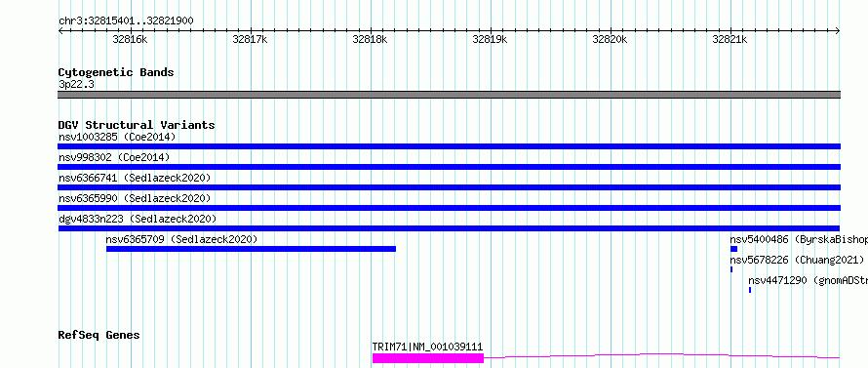
Task: Click the nsv4471290 gnomAD label
Action: 808,280
